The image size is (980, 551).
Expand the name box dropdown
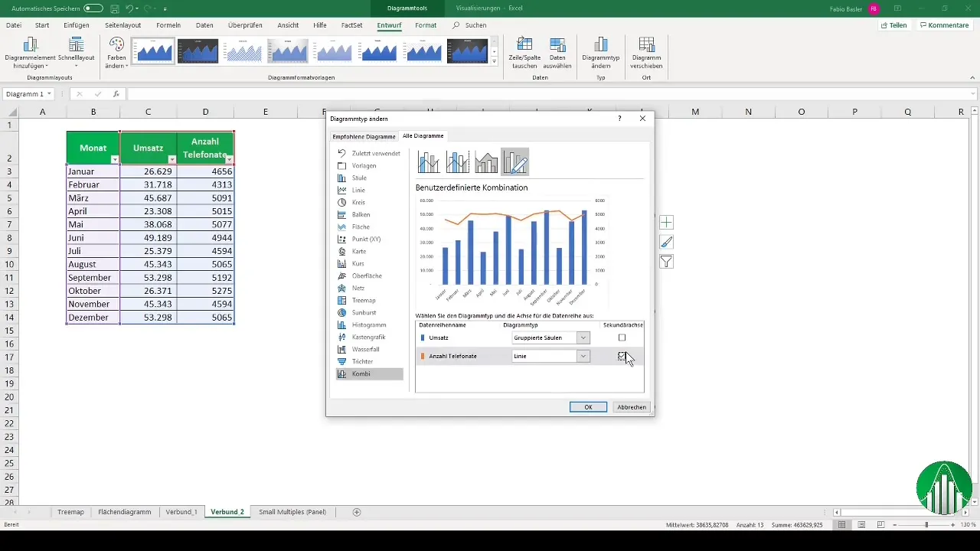(x=49, y=94)
